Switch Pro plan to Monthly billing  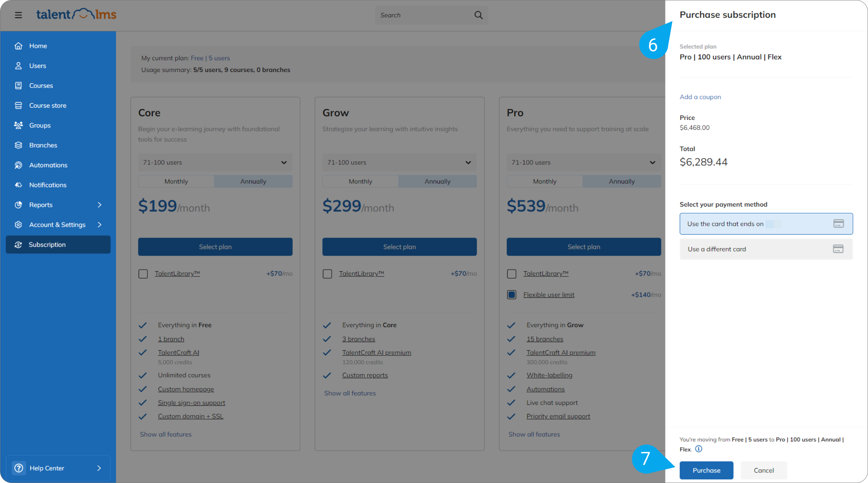545,181
